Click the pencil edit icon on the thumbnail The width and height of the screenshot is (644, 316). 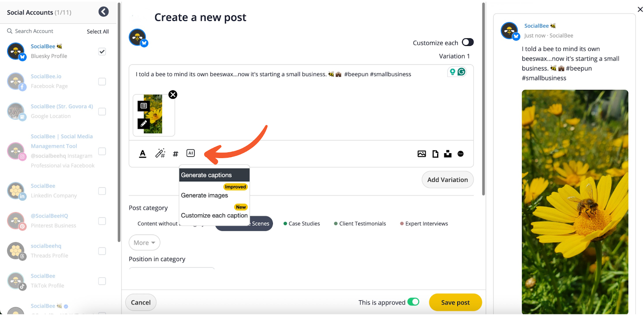[144, 124]
